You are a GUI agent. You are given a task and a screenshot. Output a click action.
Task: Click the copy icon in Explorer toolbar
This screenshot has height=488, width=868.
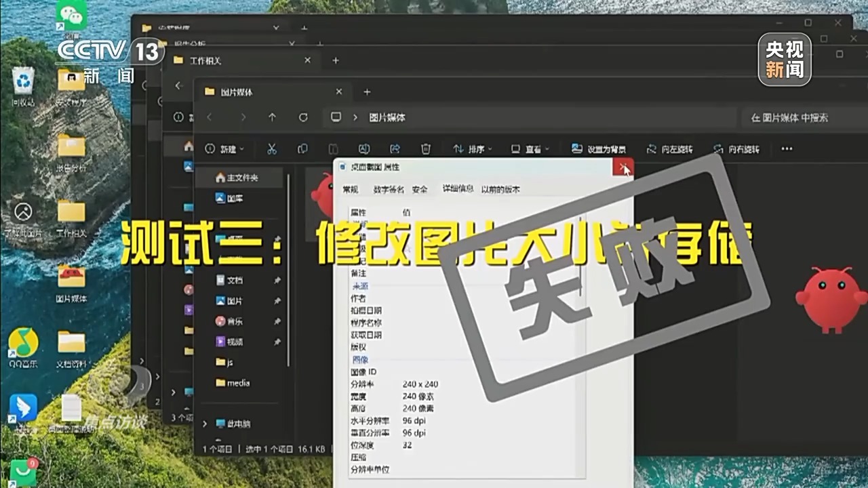tap(302, 149)
